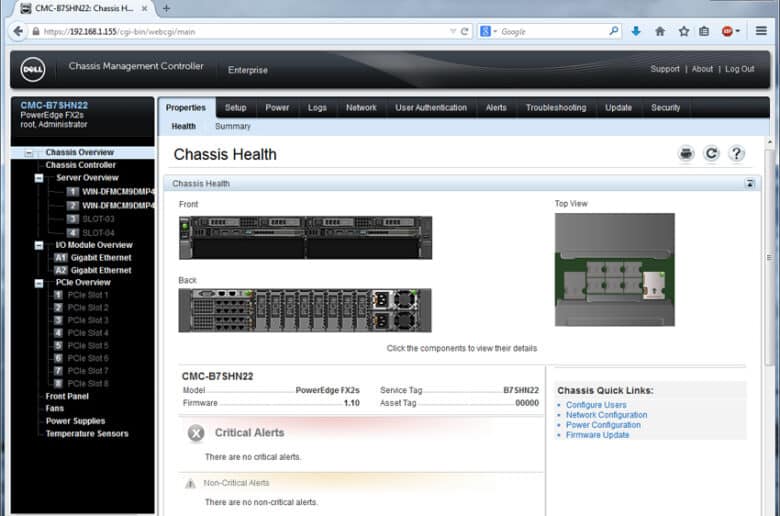The width and height of the screenshot is (780, 516).
Task: Collapse the Server Overview tree node
Action: click(x=39, y=178)
